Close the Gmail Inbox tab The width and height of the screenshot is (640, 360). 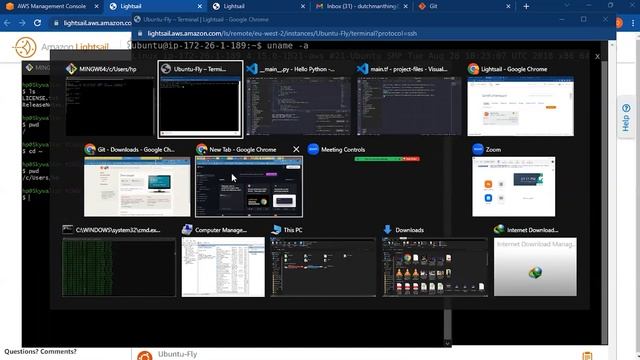tap(405, 6)
